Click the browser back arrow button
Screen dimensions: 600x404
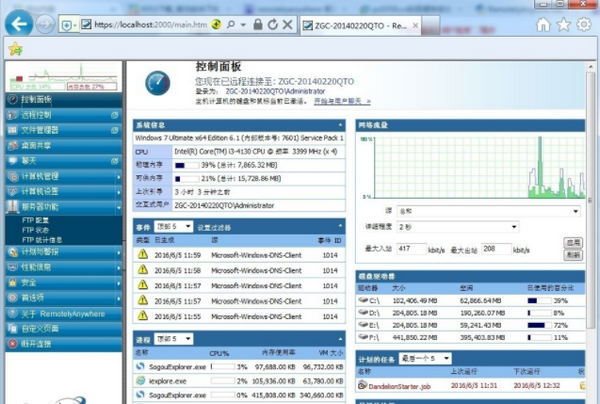point(18,22)
